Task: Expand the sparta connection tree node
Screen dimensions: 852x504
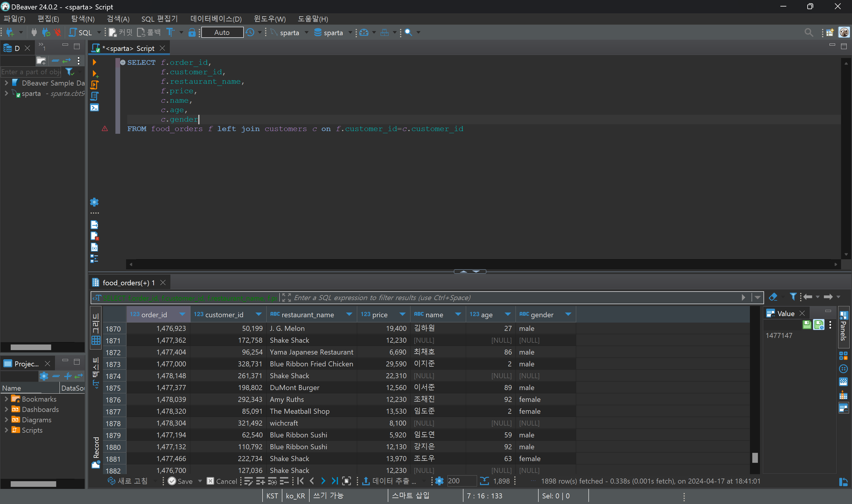Action: pyautogui.click(x=6, y=94)
